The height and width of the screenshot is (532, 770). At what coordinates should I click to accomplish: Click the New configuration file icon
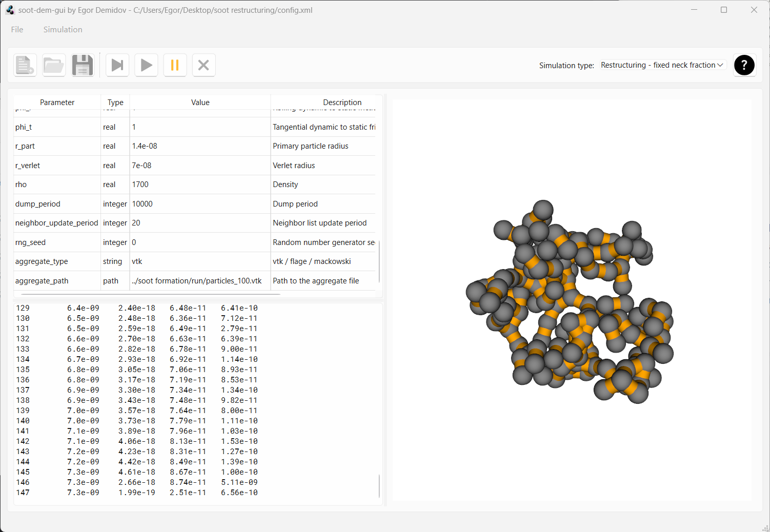point(25,65)
